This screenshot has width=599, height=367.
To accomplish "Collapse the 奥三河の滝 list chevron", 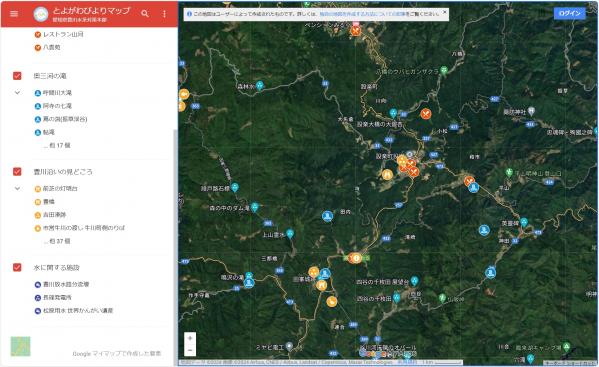I will coord(17,92).
